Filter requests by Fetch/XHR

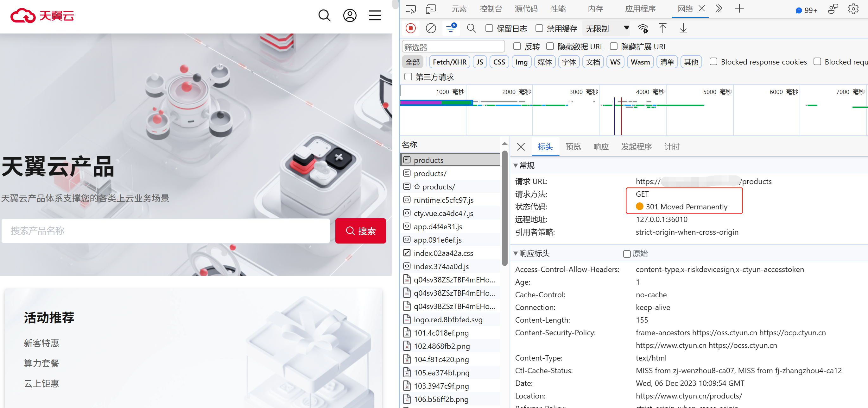point(449,62)
